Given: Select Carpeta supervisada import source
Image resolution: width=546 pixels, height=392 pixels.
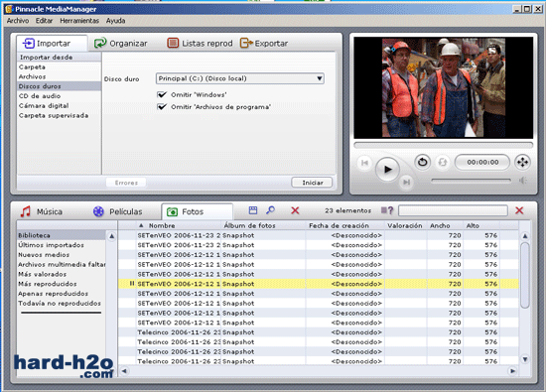Looking at the screenshot, I should click(x=60, y=115).
